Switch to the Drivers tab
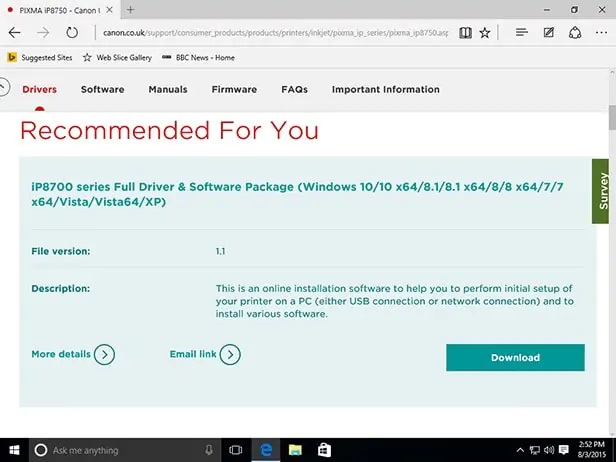This screenshot has width=616, height=462. coord(39,90)
